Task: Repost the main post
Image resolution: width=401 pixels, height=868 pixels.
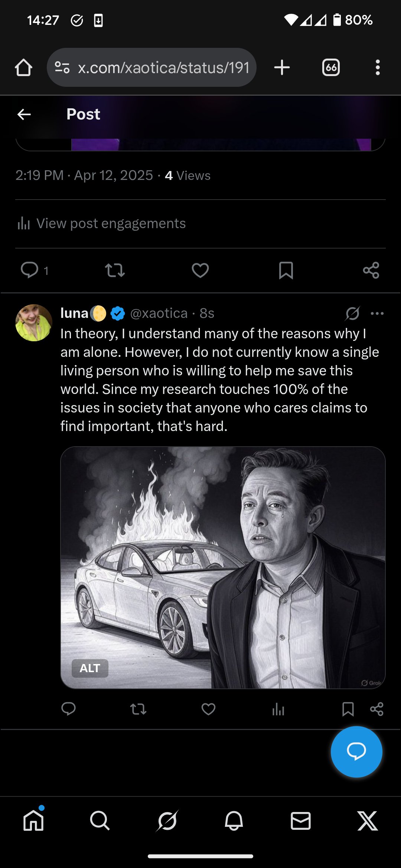Action: tap(115, 270)
